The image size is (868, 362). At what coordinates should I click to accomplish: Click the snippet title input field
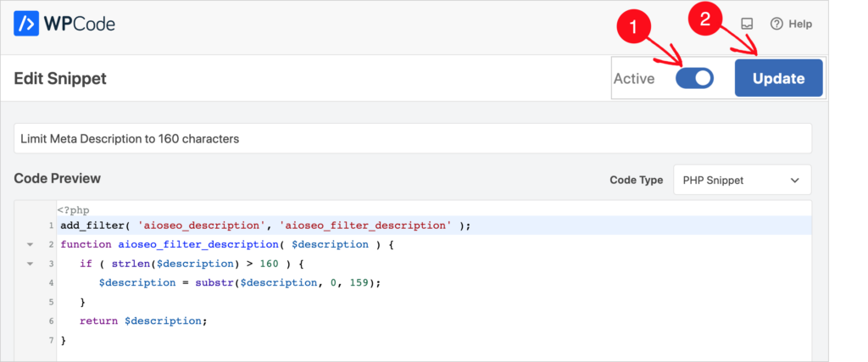click(x=413, y=138)
